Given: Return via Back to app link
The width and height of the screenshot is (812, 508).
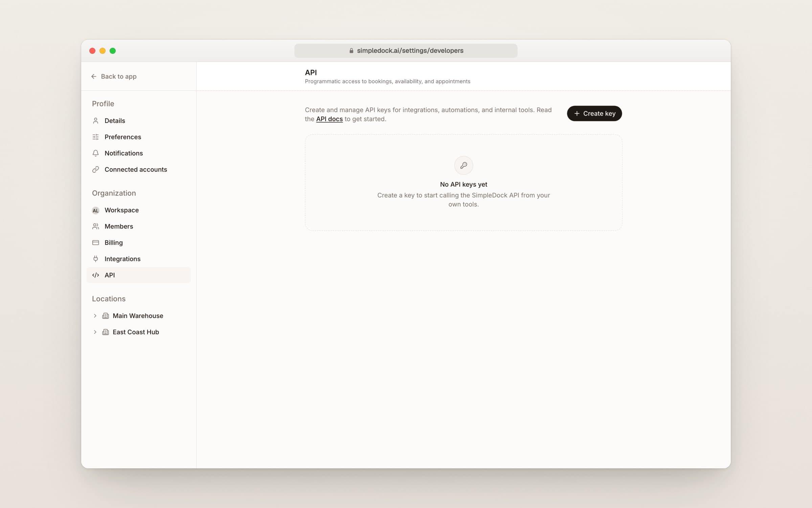Looking at the screenshot, I should [114, 77].
